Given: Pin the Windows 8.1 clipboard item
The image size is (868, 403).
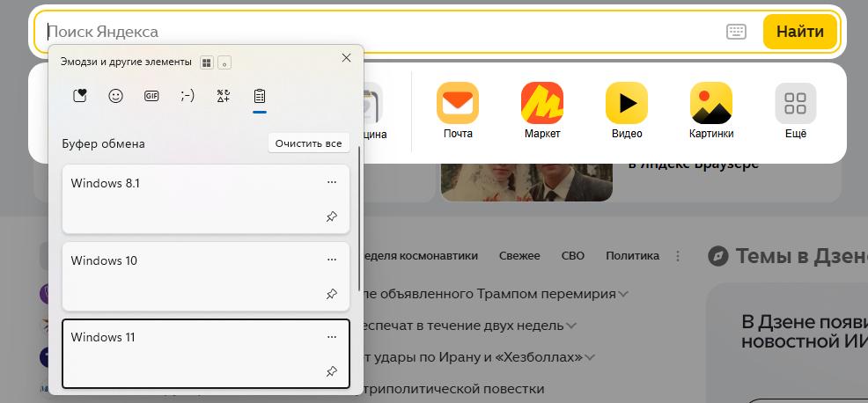Looking at the screenshot, I should (332, 217).
